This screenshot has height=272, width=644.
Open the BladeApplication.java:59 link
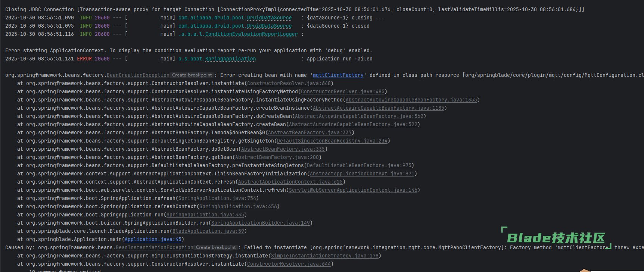pos(208,231)
